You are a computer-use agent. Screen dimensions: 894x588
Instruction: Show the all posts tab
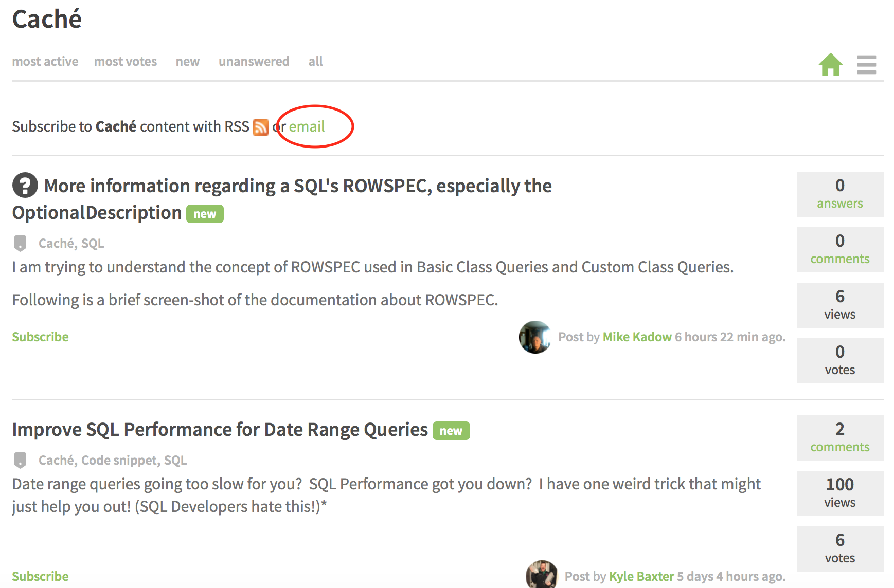pos(315,62)
